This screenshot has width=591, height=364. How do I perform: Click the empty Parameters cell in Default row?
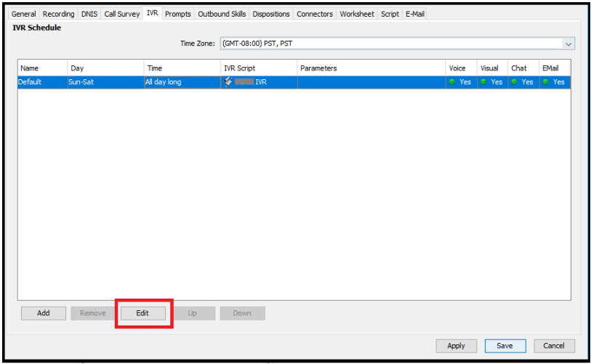click(x=371, y=82)
